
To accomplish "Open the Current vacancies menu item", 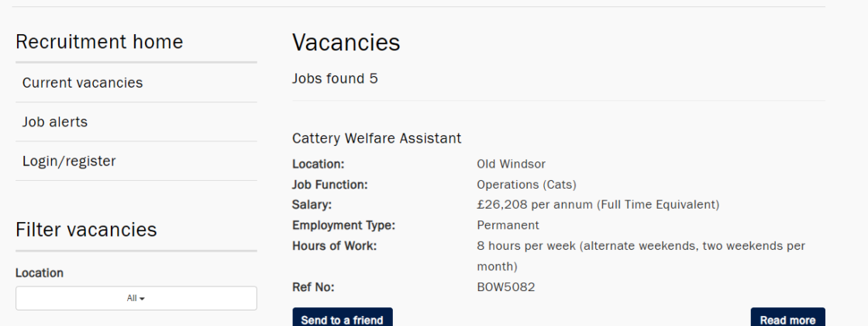I will tap(82, 83).
